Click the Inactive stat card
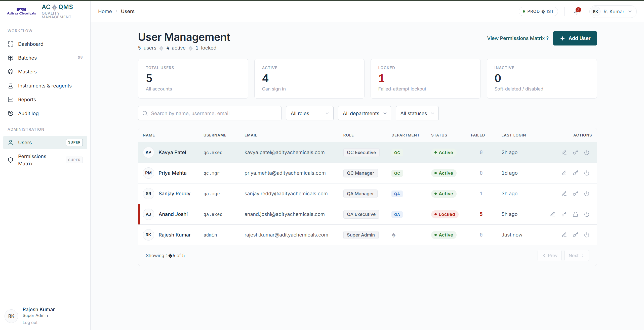The image size is (644, 330). click(542, 79)
